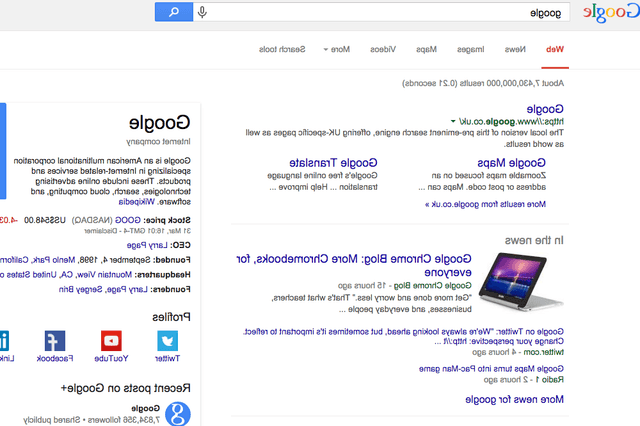This screenshot has height=426, width=640.
Task: Open the Twitter profile icon
Action: click(167, 341)
